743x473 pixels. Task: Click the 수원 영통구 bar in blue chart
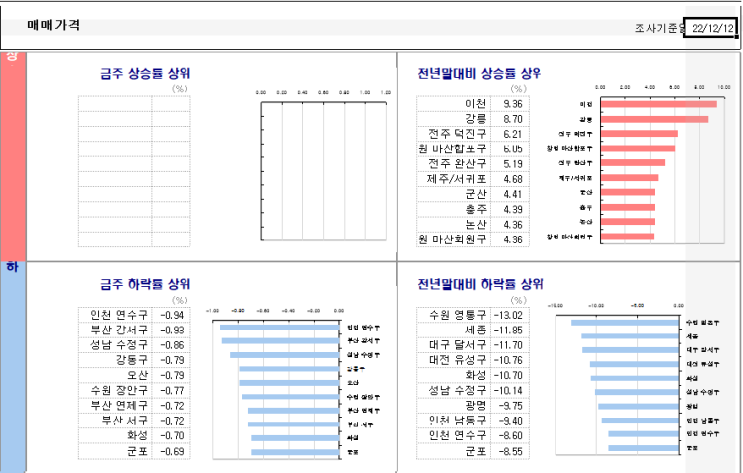tap(625, 323)
